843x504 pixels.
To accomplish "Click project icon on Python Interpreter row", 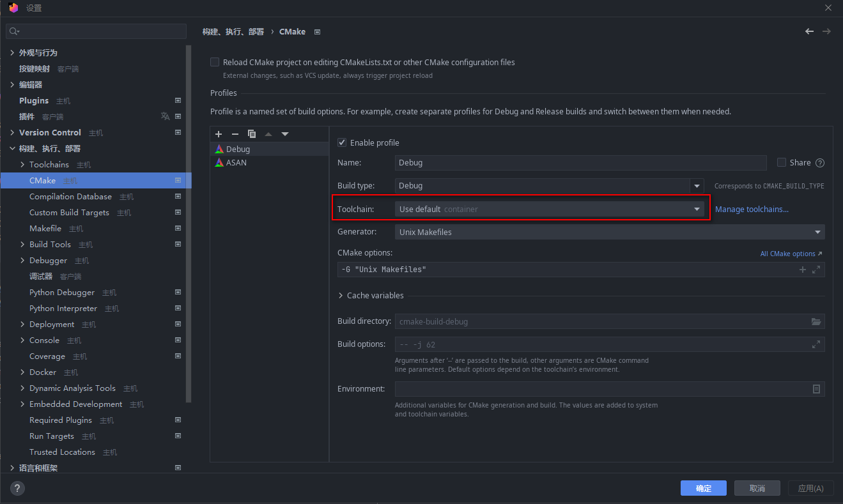I will tap(178, 308).
